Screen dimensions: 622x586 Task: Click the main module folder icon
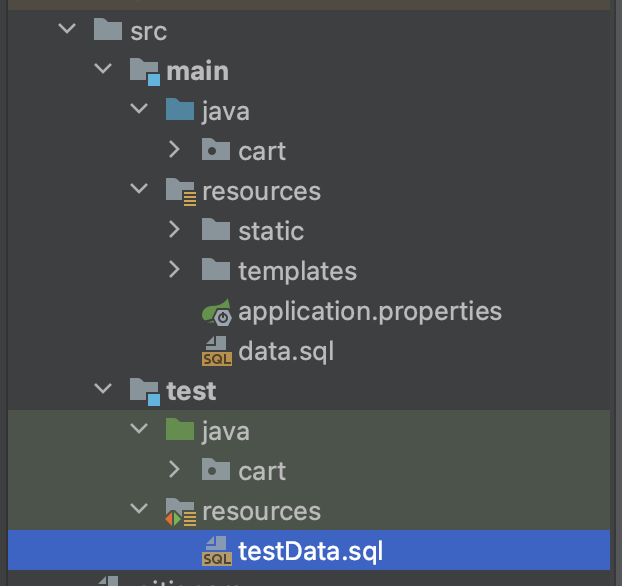click(145, 72)
